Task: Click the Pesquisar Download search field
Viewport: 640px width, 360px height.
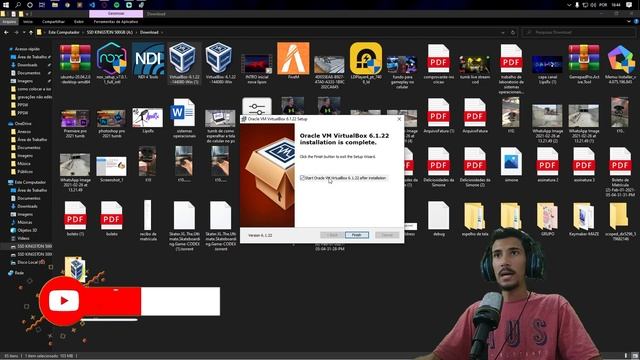Action: [x=578, y=32]
